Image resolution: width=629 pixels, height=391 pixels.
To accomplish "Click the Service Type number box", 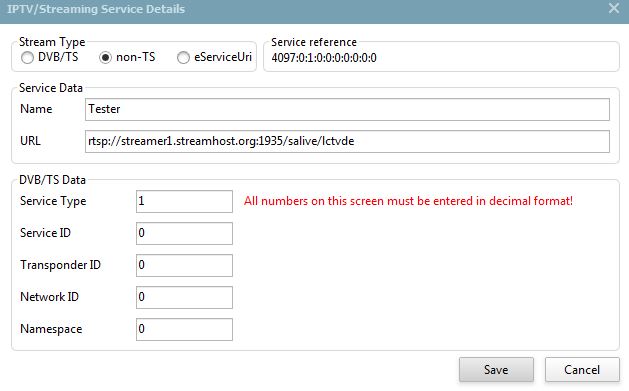I will 184,201.
